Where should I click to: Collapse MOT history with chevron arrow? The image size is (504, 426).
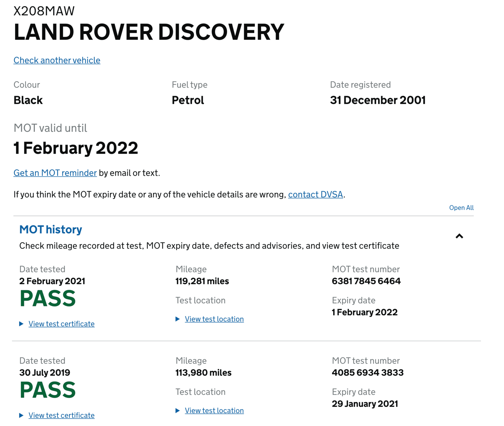[x=459, y=236]
